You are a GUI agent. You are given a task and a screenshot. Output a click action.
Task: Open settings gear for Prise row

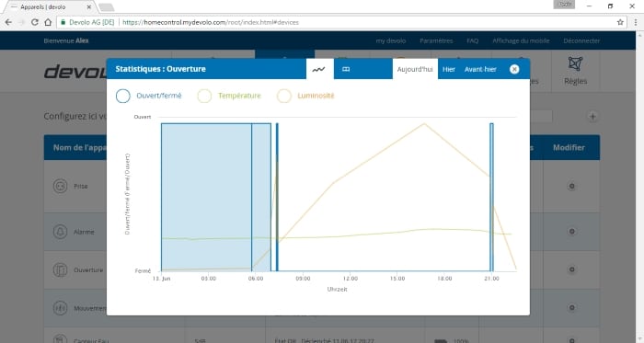click(x=571, y=187)
